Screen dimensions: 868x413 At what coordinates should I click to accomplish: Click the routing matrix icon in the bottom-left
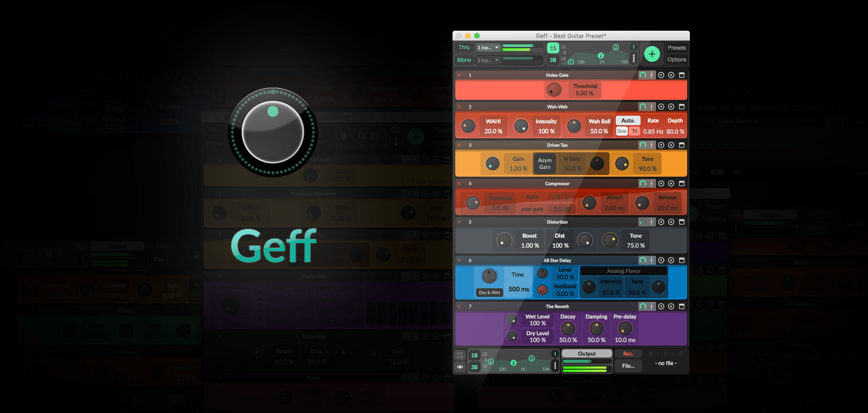click(460, 355)
